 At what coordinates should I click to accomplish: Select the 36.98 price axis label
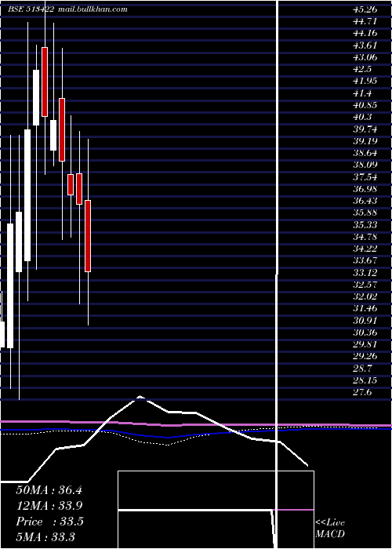pos(365,189)
